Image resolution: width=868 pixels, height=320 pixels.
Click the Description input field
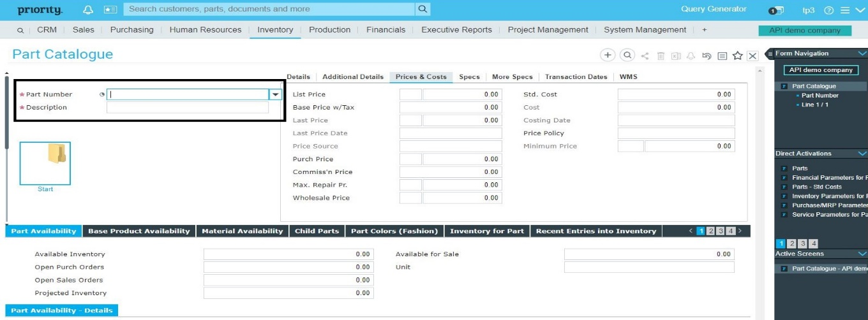pos(188,108)
